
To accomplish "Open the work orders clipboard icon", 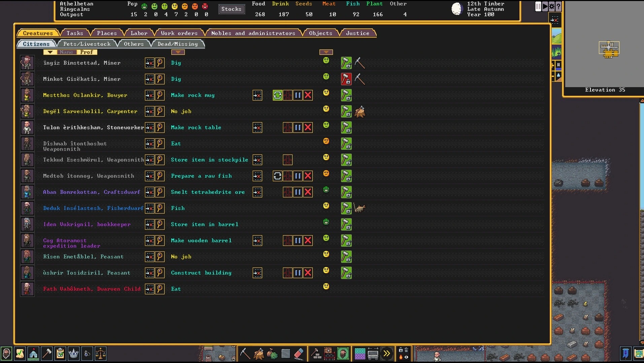I will tap(60, 354).
